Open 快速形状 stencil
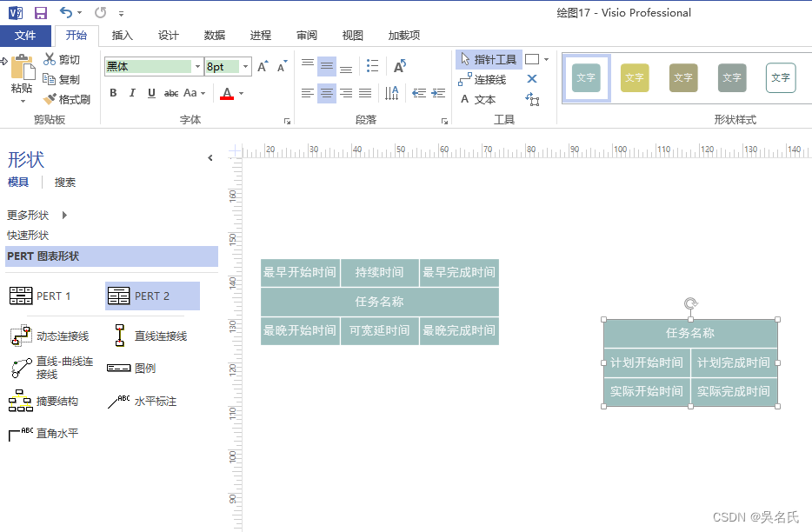The image size is (812, 532). tap(28, 236)
